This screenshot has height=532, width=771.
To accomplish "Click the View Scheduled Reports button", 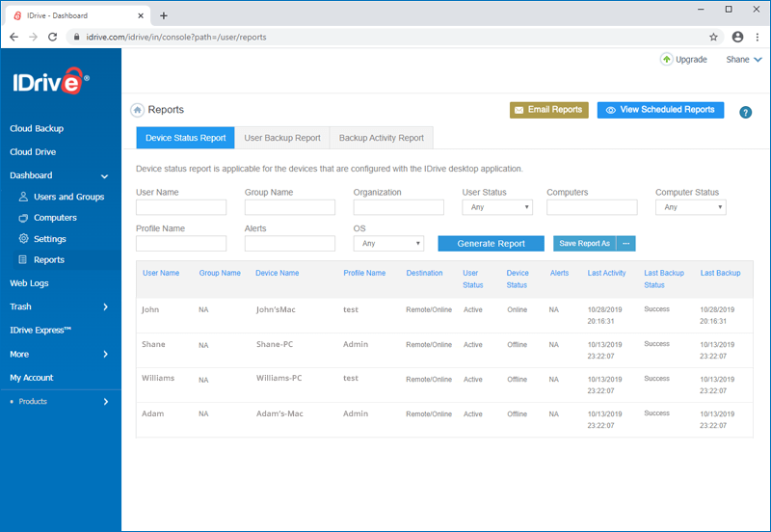I will 660,110.
